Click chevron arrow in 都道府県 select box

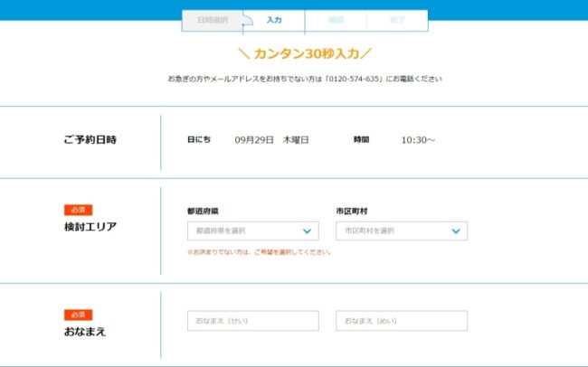pyautogui.click(x=308, y=231)
